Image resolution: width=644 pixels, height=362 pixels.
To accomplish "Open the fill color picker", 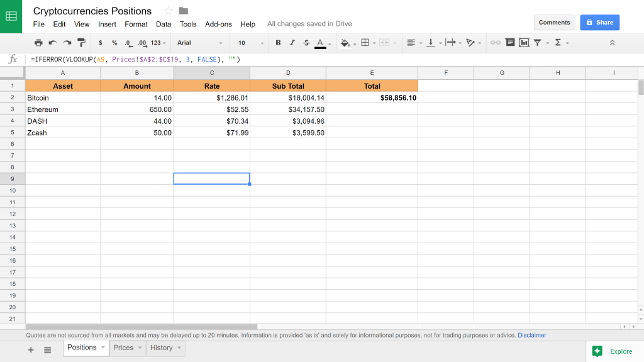I will click(345, 43).
